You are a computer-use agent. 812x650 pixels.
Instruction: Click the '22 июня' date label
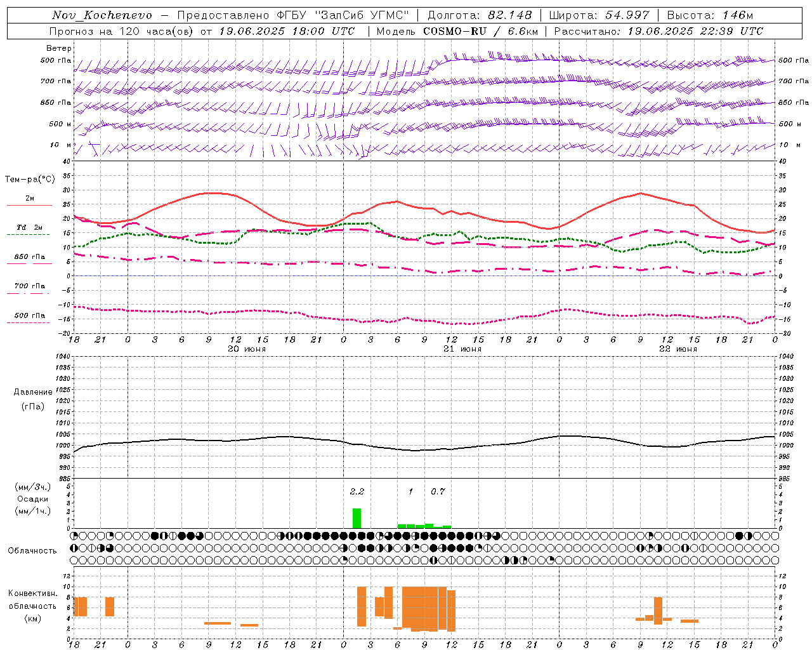tap(678, 349)
